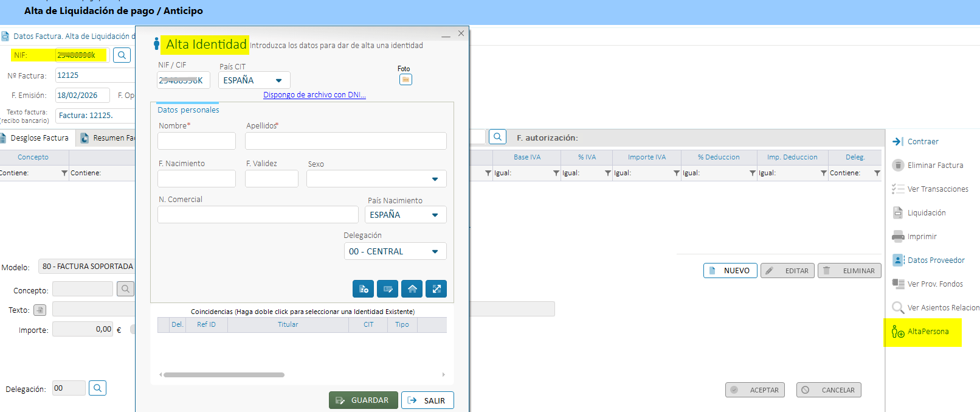Click the payment edit icon button
The height and width of the screenshot is (412, 980).
click(387, 289)
